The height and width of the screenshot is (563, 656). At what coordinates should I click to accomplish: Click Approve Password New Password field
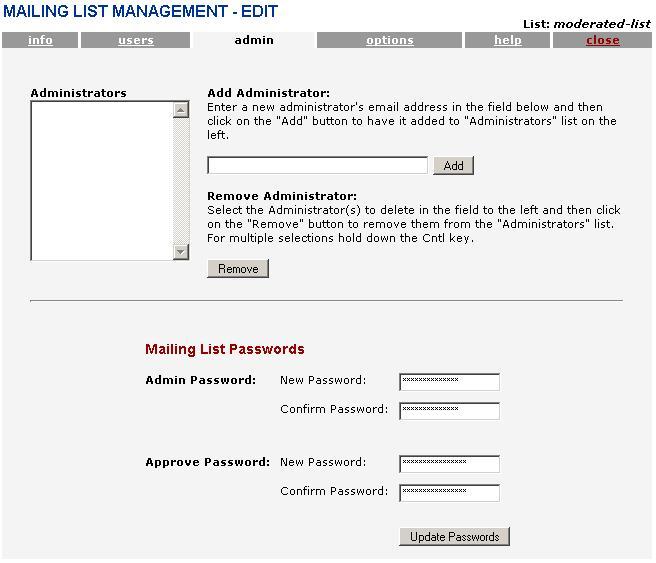point(449,463)
